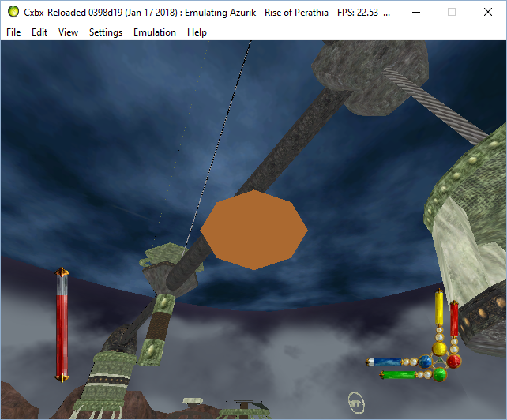Select the green earth gem orb

439,374
